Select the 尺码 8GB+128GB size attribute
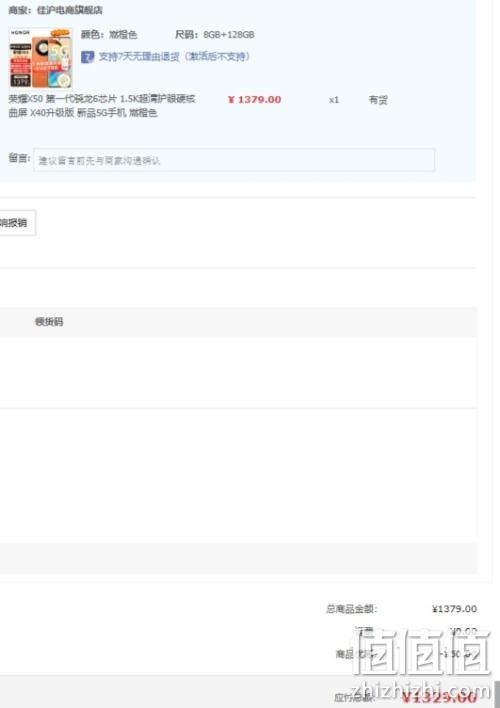 tap(215, 35)
